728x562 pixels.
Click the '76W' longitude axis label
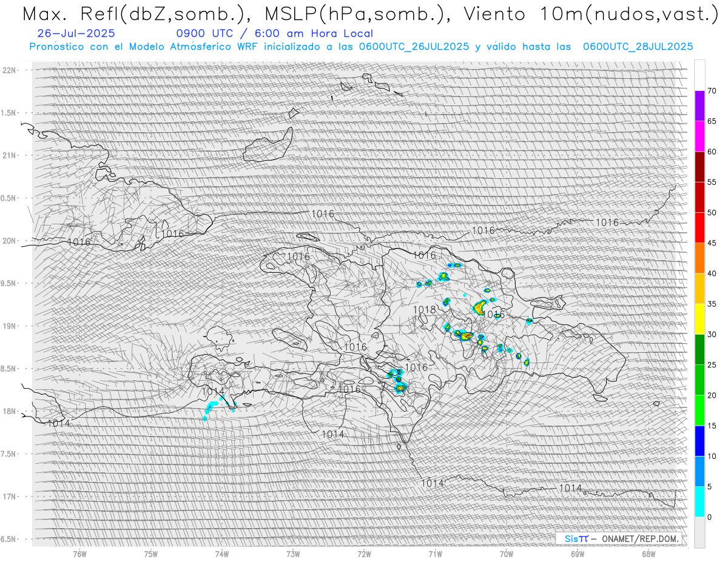(x=79, y=554)
